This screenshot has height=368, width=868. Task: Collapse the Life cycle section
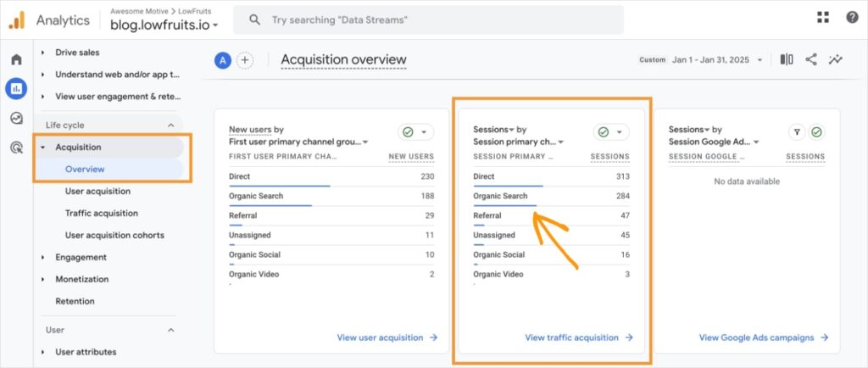point(171,125)
